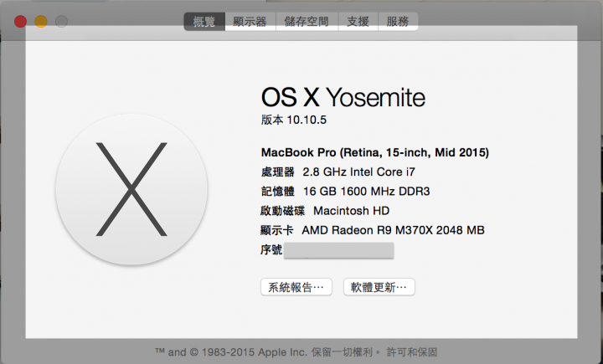
Task: Click the 系統報告 button
Action: 296,287
